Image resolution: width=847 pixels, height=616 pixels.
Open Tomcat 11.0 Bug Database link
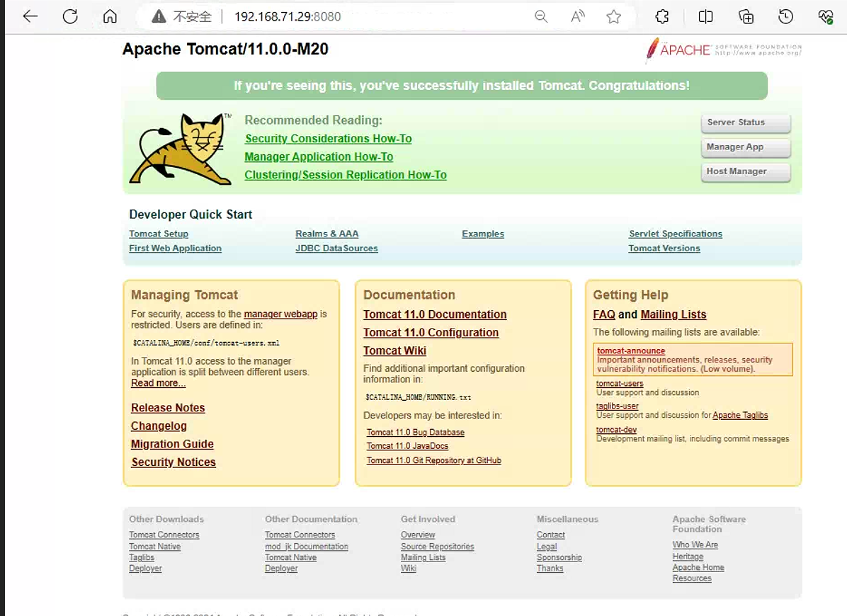(x=416, y=433)
